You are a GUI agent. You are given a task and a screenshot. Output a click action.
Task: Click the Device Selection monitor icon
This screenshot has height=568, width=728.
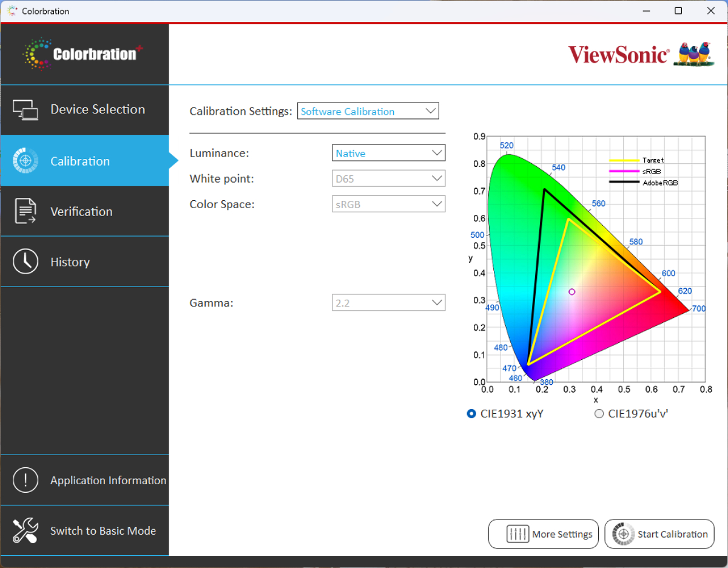pyautogui.click(x=25, y=110)
